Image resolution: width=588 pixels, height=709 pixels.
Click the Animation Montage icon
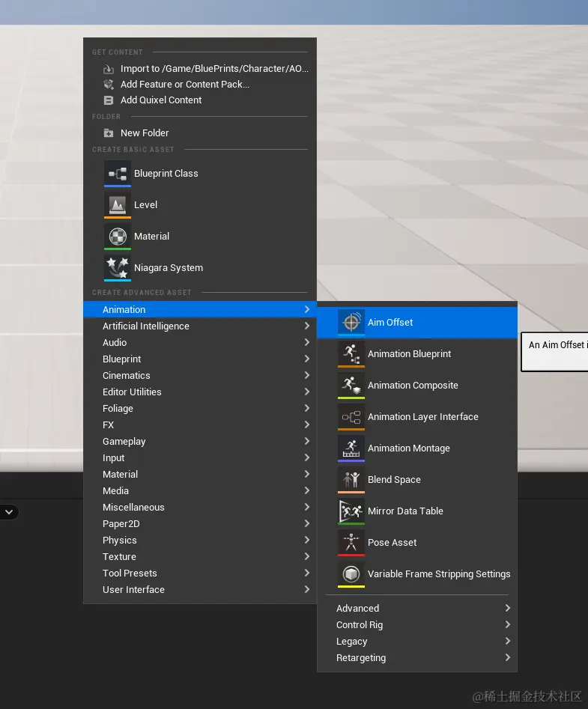(351, 448)
